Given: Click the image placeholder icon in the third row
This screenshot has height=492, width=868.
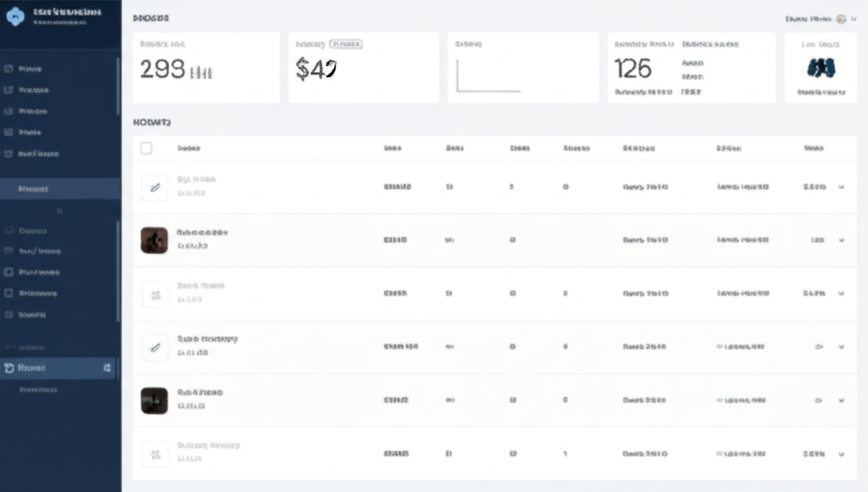Looking at the screenshot, I should [153, 292].
